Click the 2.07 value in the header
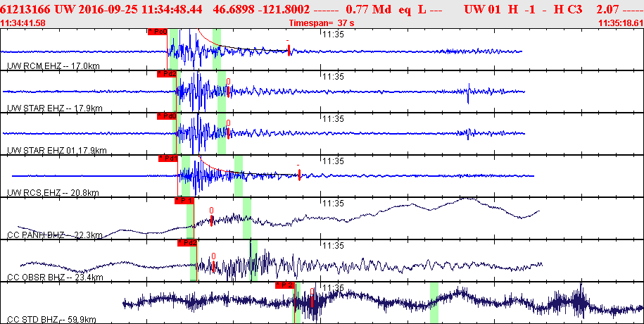644x324 pixels. coord(610,9)
